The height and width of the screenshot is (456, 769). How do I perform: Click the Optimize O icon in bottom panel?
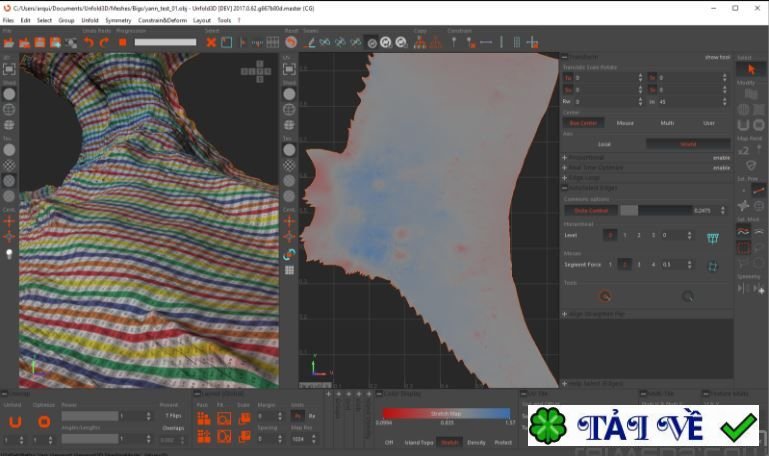(44, 421)
